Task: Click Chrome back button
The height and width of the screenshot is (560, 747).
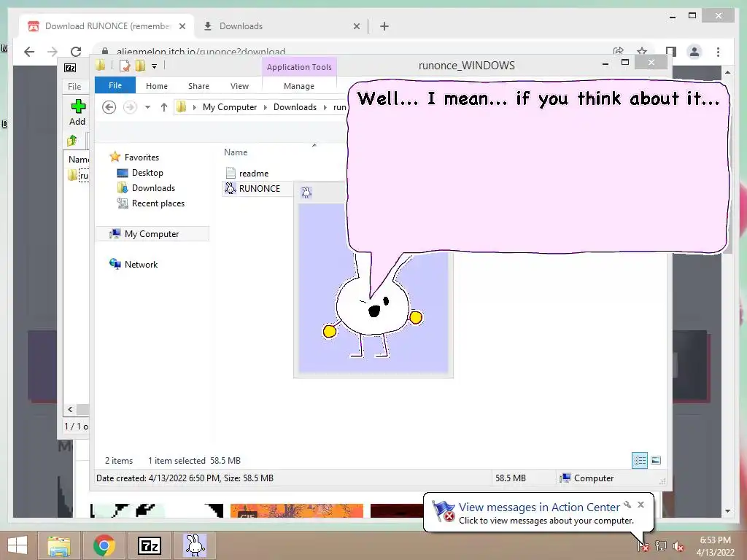Action: (x=29, y=52)
